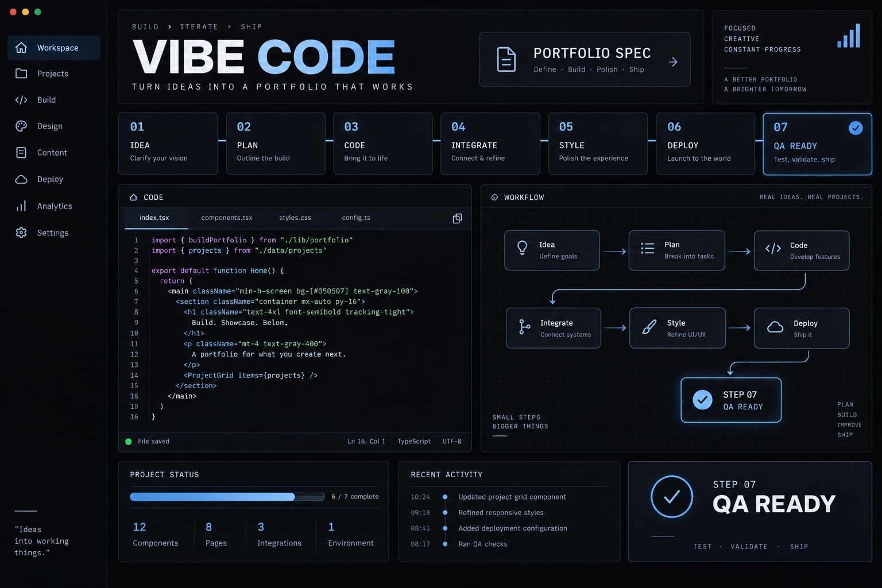Click the '12 Components' stat
882x588 pixels.
(x=156, y=535)
